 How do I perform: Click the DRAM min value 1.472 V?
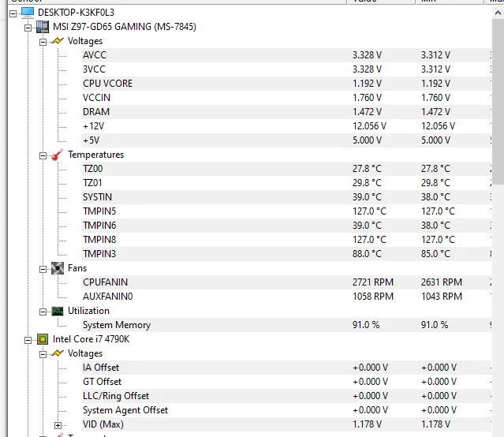point(435,111)
